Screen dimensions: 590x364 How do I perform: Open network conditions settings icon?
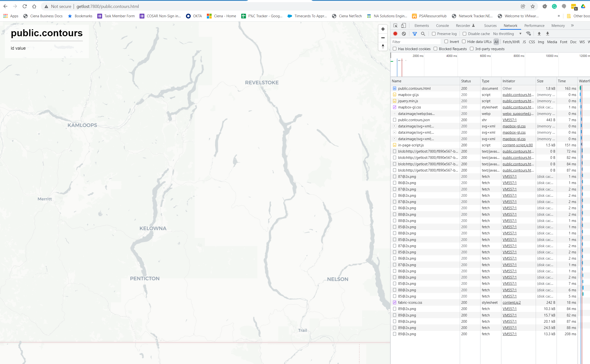pos(529,34)
